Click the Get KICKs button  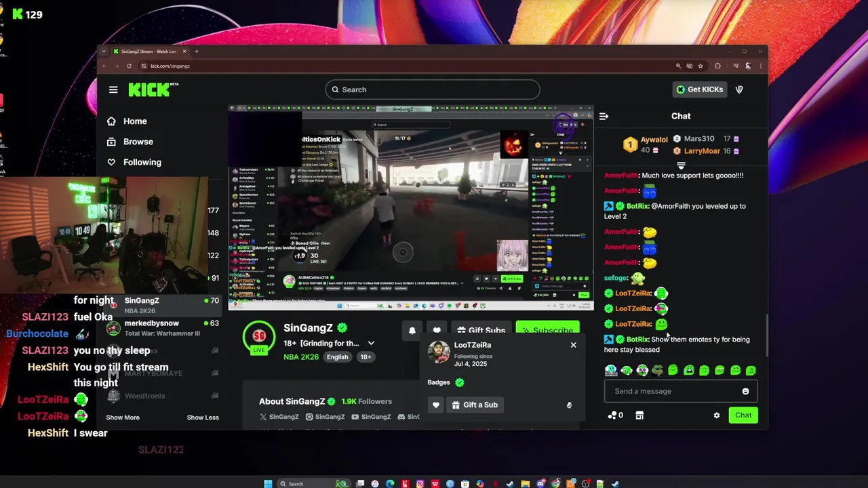coord(700,89)
